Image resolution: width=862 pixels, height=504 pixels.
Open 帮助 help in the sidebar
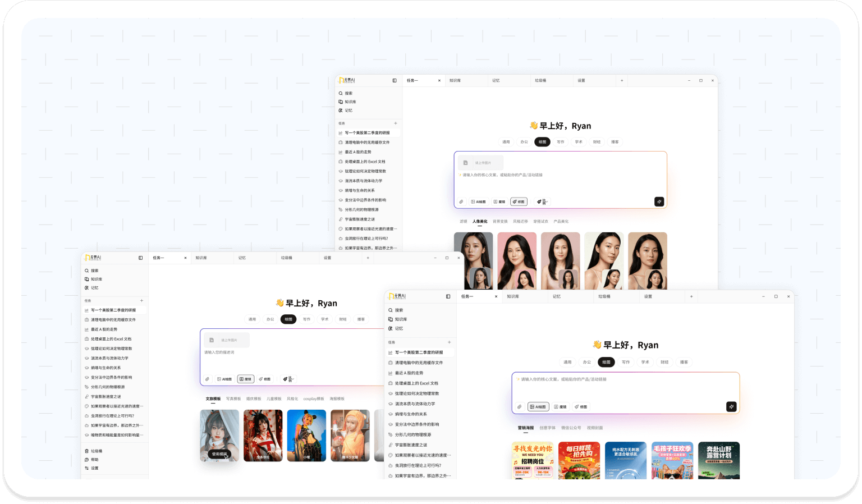[x=94, y=460]
